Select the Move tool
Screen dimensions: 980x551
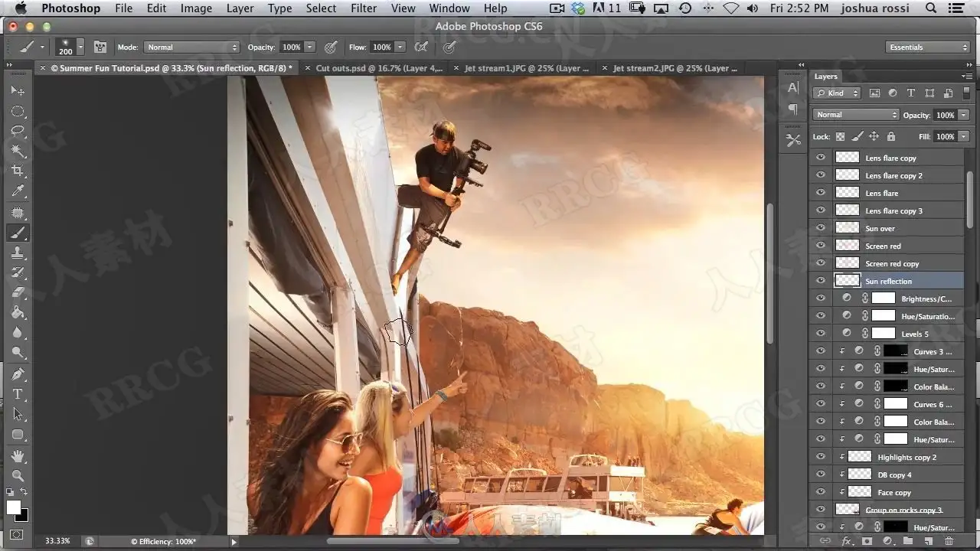(18, 91)
